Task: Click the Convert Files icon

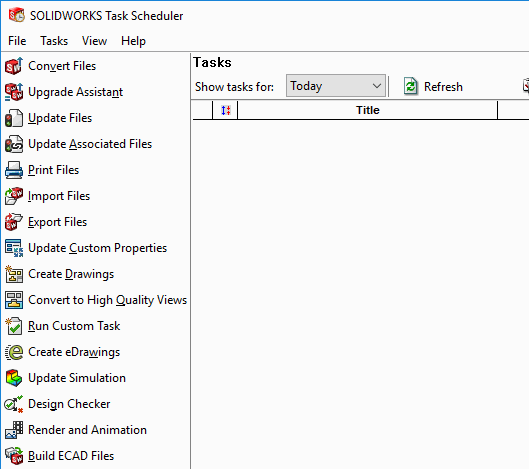Action: (x=14, y=66)
